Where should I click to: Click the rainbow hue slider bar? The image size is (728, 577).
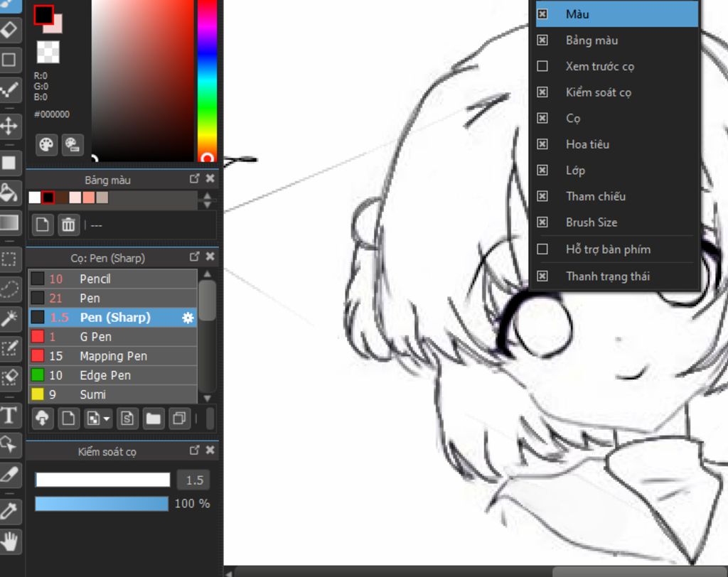click(207, 80)
